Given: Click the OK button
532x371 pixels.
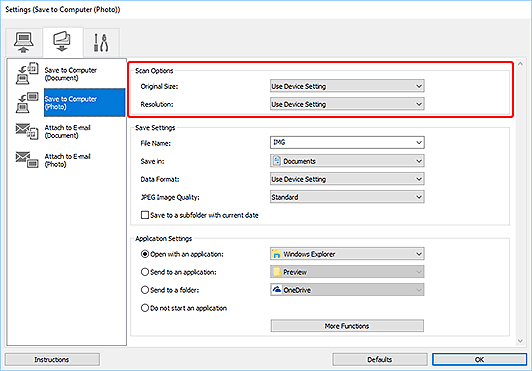Looking at the screenshot, I should (x=479, y=359).
